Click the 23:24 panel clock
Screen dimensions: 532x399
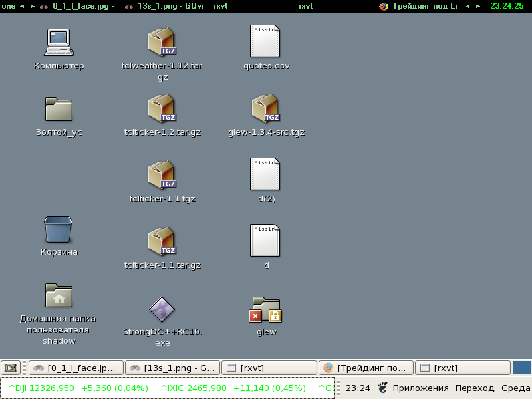pyautogui.click(x=358, y=388)
